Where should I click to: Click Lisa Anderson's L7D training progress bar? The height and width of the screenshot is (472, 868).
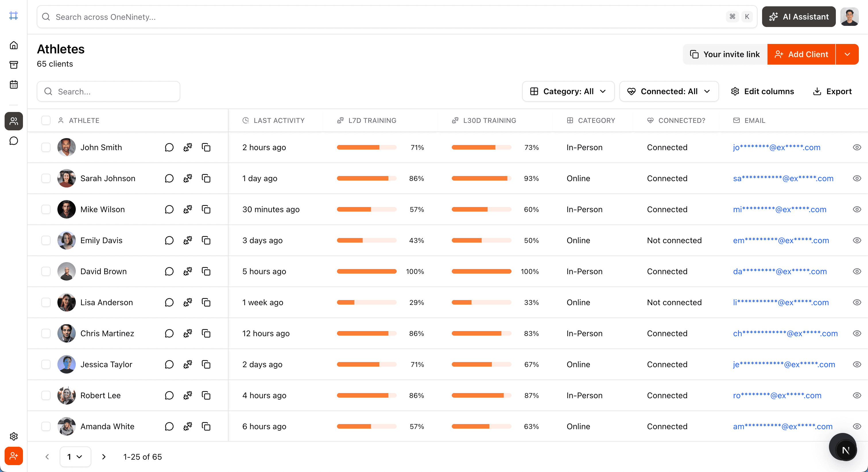pyautogui.click(x=367, y=302)
